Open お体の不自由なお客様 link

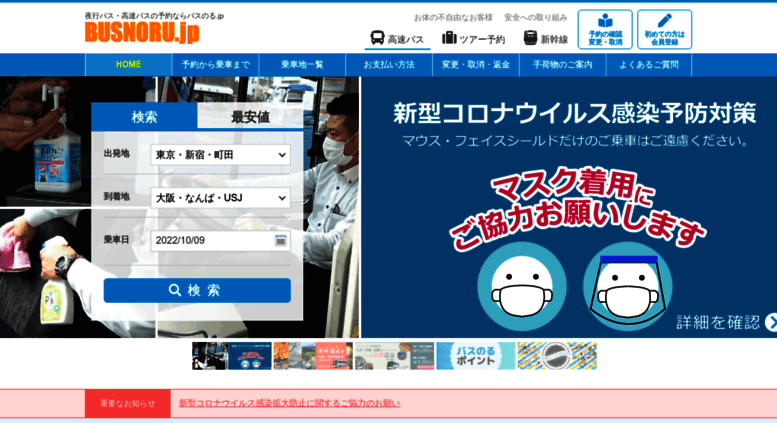[x=453, y=17]
